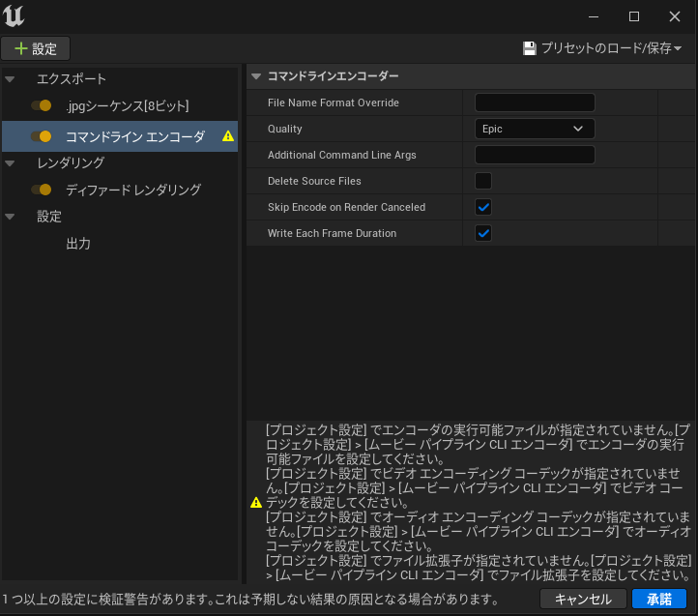The width and height of the screenshot is (698, 616).
Task: Collapse the レンダリング tree section
Action: [x=10, y=163]
